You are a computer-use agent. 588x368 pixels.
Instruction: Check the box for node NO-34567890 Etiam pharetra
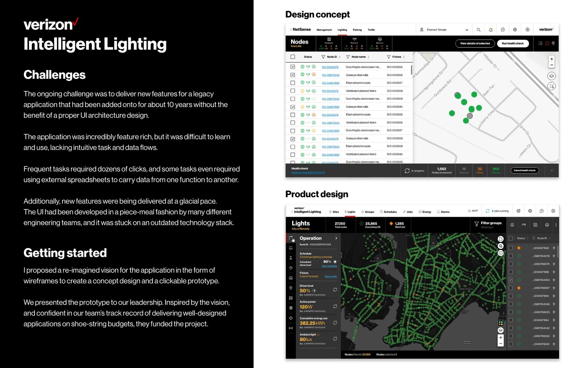click(x=293, y=83)
